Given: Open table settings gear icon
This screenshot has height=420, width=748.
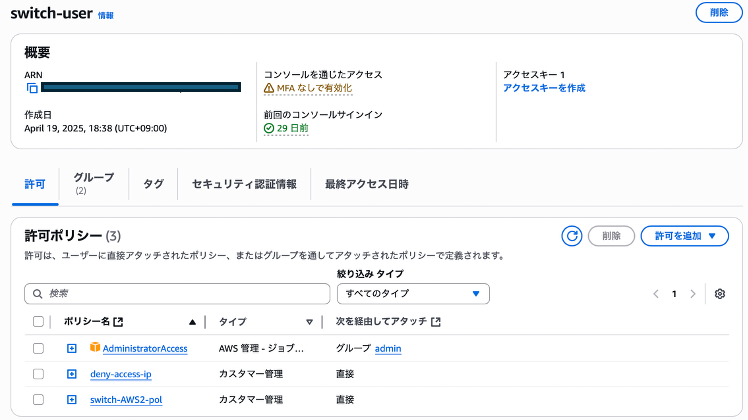Looking at the screenshot, I should (720, 294).
